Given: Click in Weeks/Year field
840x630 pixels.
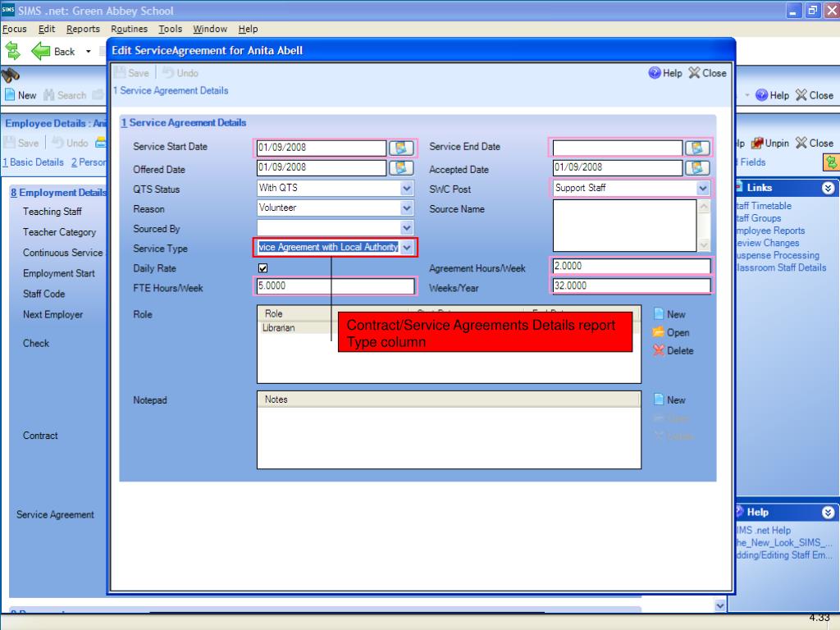Looking at the screenshot, I should tap(632, 286).
